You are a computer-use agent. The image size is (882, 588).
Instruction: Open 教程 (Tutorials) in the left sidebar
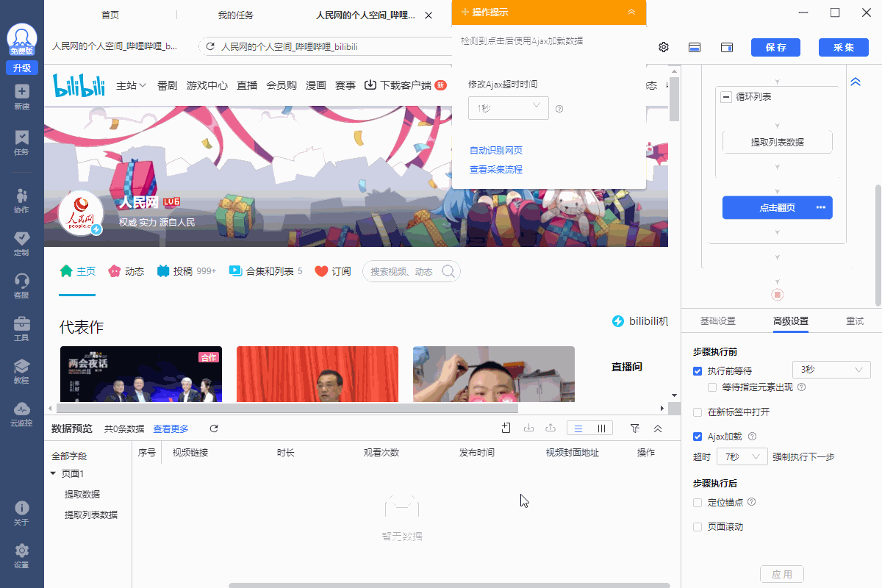coord(22,371)
